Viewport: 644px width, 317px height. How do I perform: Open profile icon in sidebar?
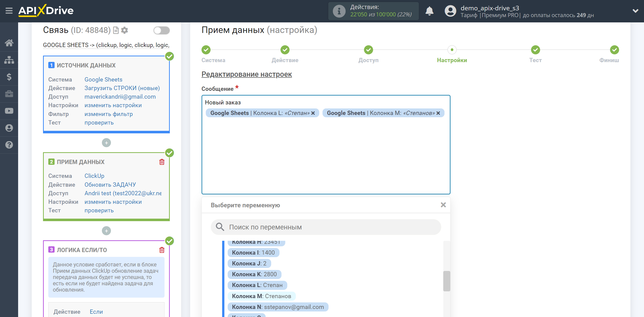click(x=9, y=128)
